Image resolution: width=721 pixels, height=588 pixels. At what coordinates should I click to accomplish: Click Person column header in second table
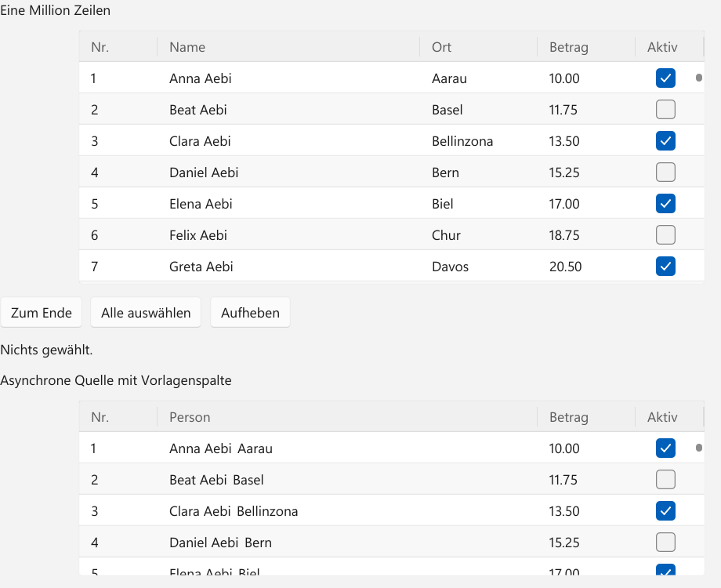click(x=347, y=417)
